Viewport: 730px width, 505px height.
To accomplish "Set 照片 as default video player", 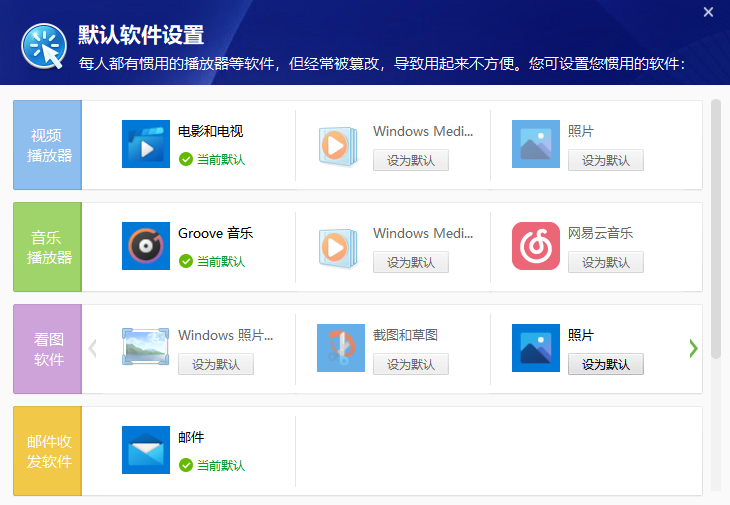I will point(606,161).
